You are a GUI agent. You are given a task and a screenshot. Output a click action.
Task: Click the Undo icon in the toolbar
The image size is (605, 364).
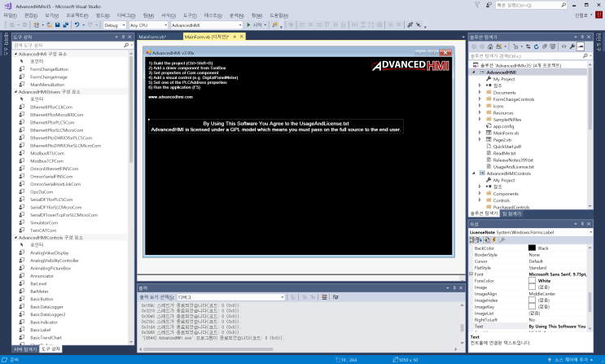[77, 24]
